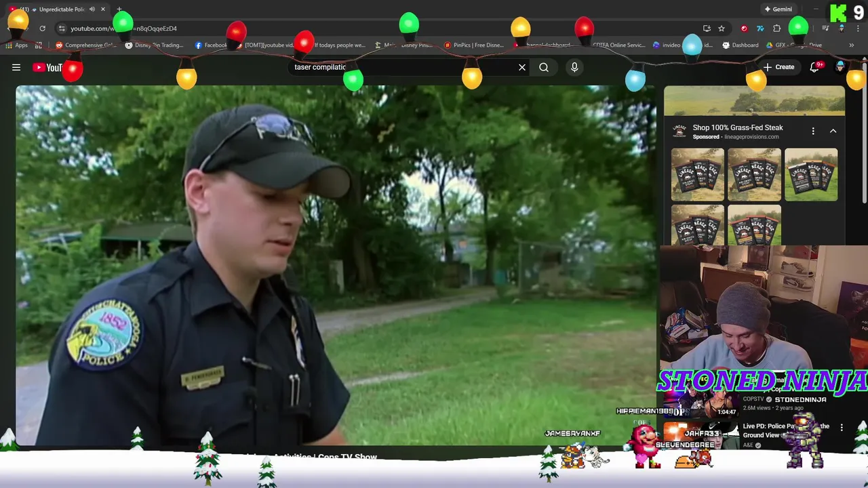Click the install app icon in address bar

(x=707, y=28)
